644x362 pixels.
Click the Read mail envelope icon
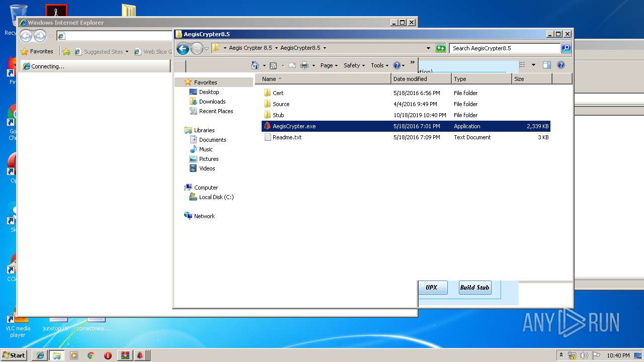[x=292, y=65]
